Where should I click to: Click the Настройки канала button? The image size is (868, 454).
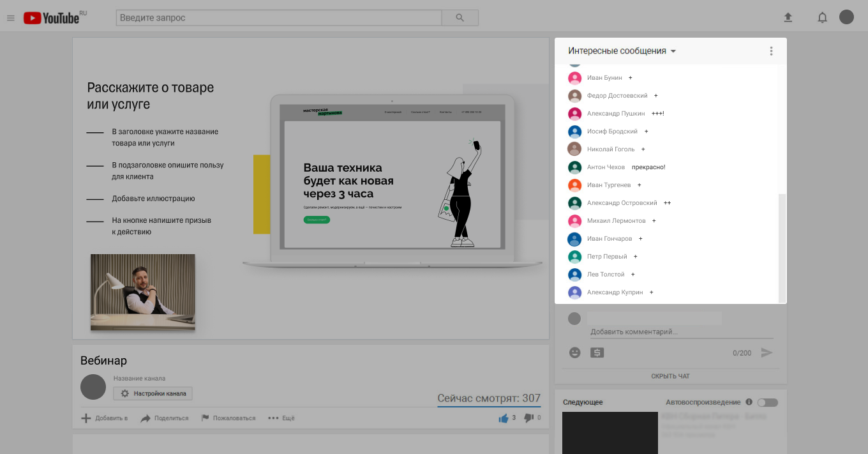pyautogui.click(x=153, y=393)
